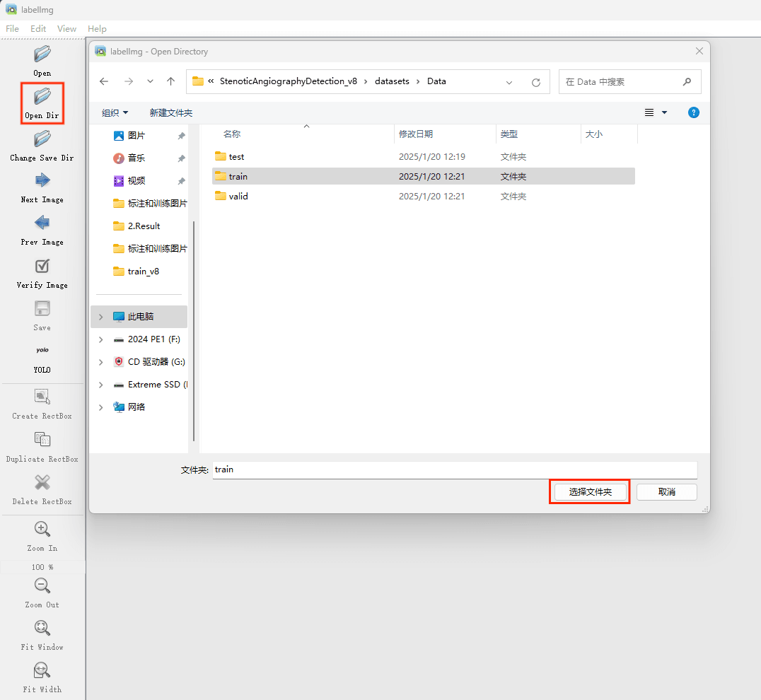The width and height of the screenshot is (761, 700).
Task: Click the Open Dir folder icon
Action: click(x=42, y=96)
